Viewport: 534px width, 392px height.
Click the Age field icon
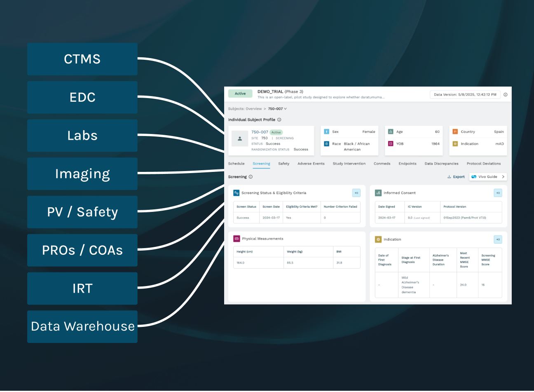point(391,131)
